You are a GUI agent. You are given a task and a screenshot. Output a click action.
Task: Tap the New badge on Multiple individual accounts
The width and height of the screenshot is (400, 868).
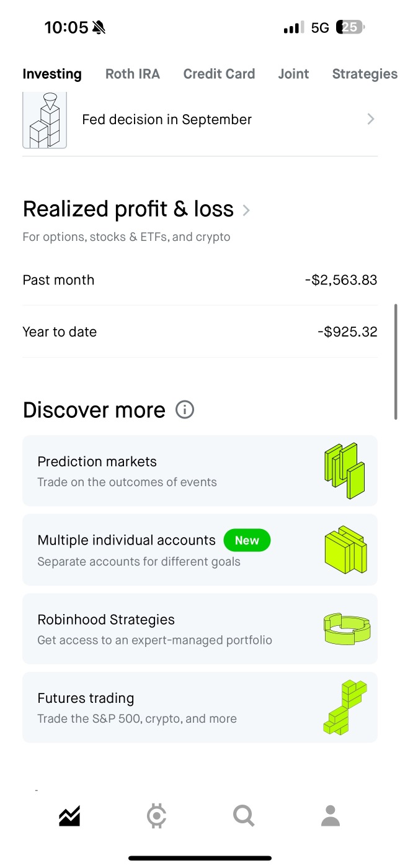247,540
